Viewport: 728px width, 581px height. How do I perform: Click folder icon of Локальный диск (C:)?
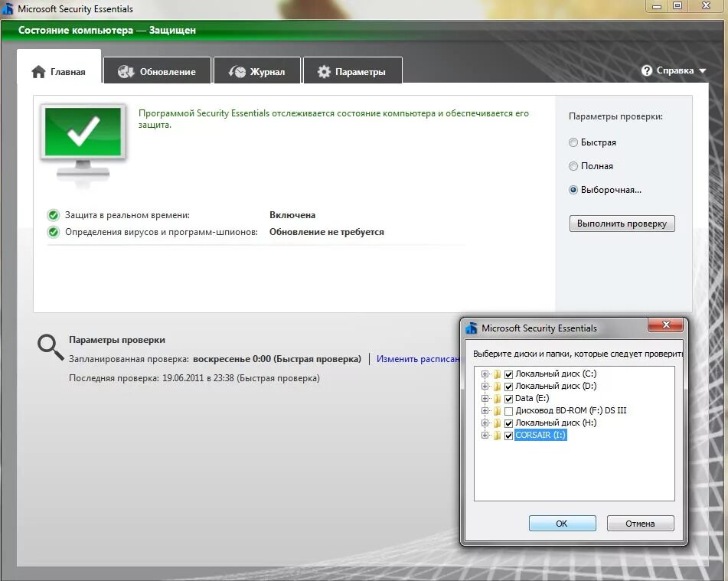click(x=498, y=374)
